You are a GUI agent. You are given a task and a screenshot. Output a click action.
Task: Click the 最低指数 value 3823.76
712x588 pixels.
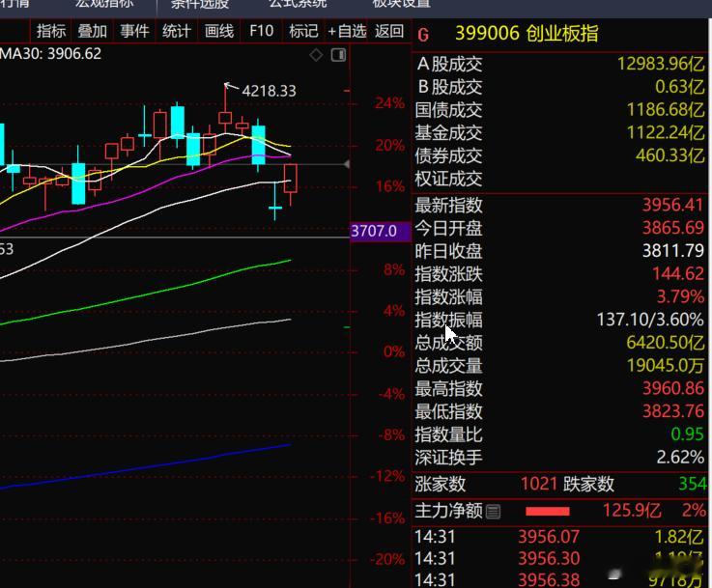click(x=673, y=411)
